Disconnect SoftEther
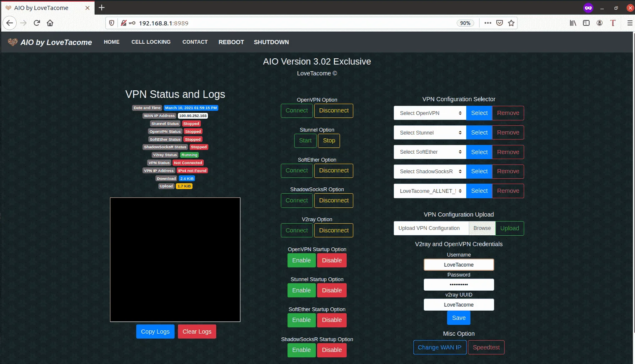This screenshot has width=635, height=364. tap(334, 170)
